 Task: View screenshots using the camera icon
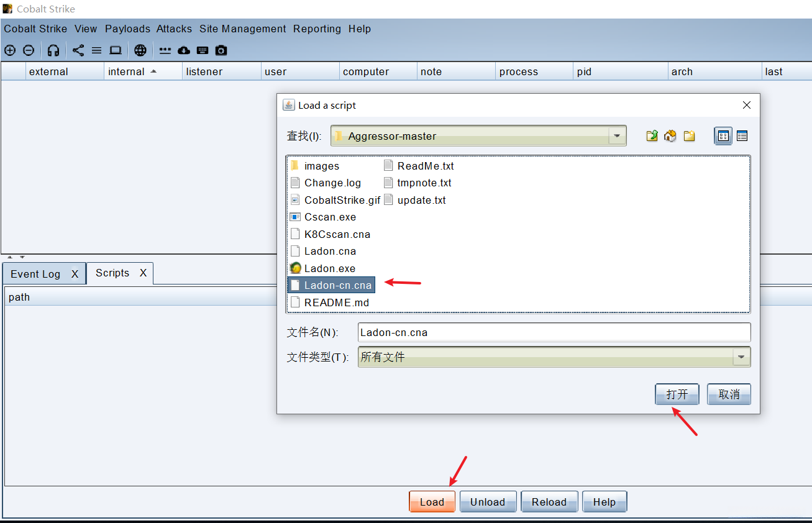pos(221,50)
